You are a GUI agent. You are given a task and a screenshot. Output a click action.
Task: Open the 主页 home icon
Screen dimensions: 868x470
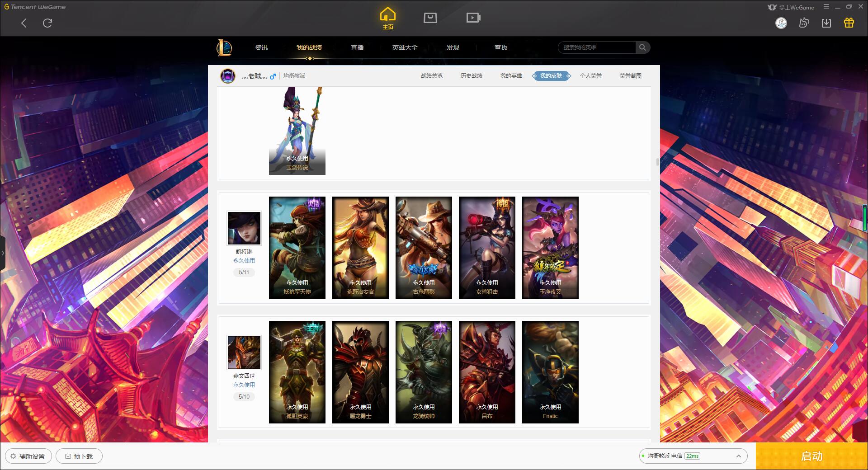coord(388,19)
